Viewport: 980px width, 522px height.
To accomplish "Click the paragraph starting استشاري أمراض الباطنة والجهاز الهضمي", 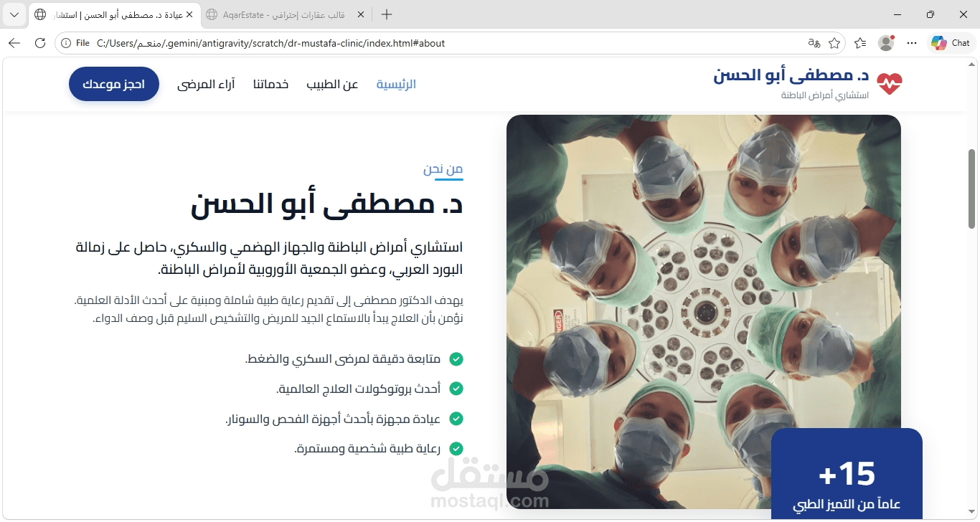I will coord(269,258).
